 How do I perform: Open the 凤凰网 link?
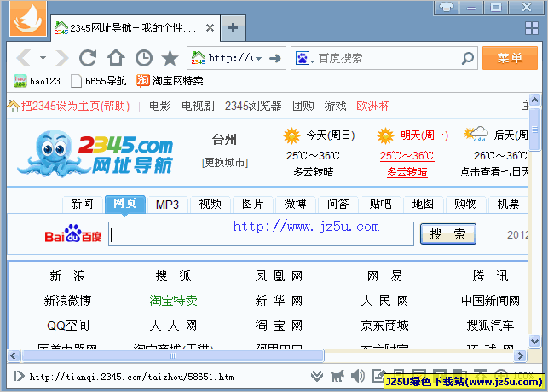(279, 276)
